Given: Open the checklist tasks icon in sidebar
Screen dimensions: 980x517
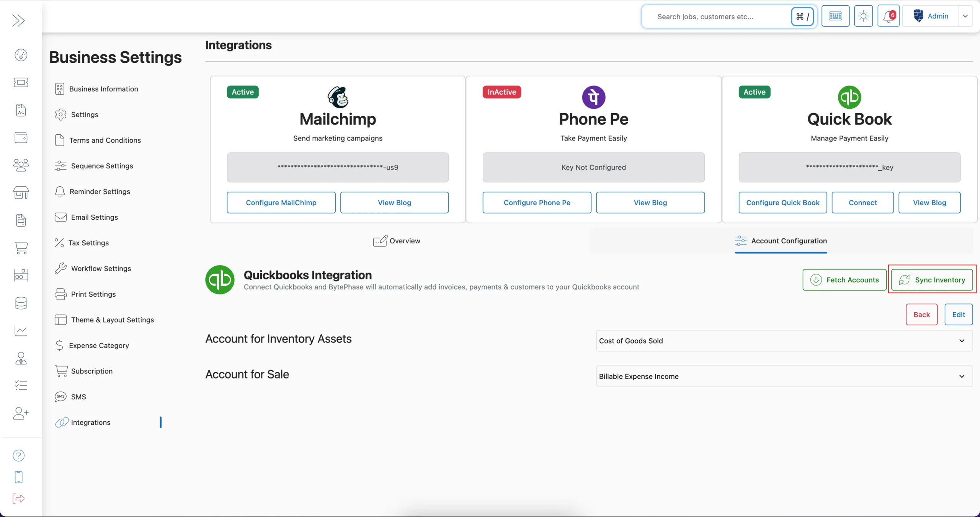Looking at the screenshot, I should point(21,385).
